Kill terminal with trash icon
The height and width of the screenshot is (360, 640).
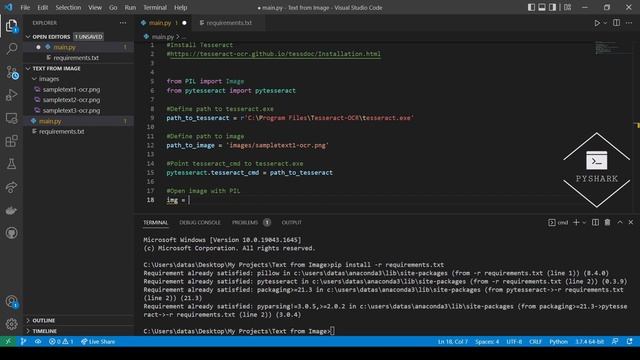[x=607, y=222]
